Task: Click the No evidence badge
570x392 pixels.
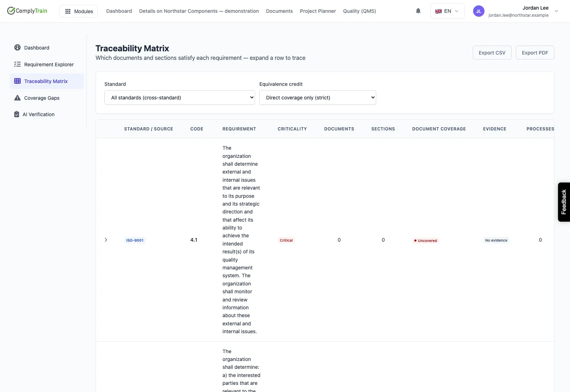Action: [496, 240]
